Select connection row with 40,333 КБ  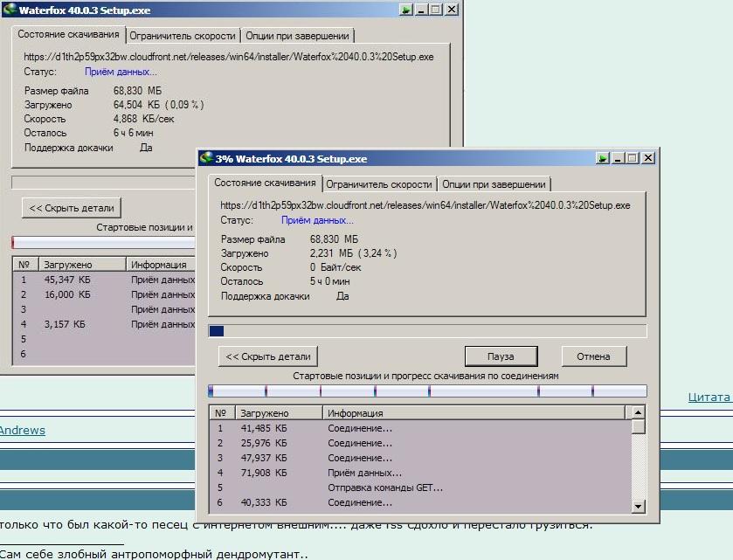click(420, 503)
